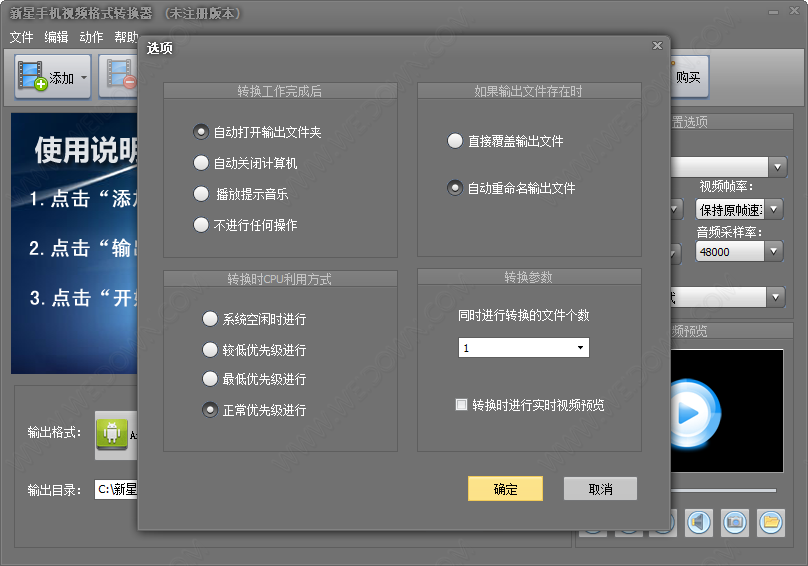This screenshot has height=566, width=808.
Task: Click the 输出目录 label
Action: [x=55, y=490]
